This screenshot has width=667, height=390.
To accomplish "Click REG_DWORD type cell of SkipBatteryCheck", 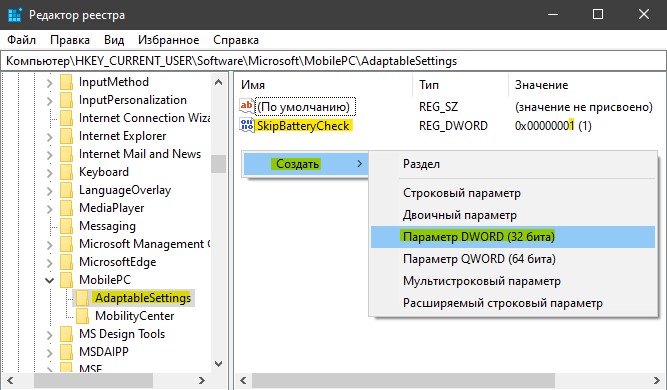I will pyautogui.click(x=453, y=125).
